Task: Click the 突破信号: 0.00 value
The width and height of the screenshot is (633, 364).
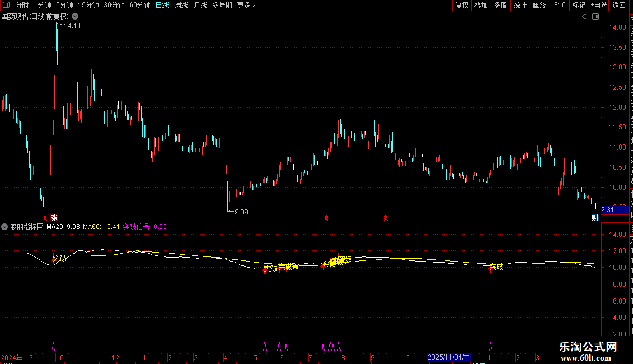Action: click(145, 227)
